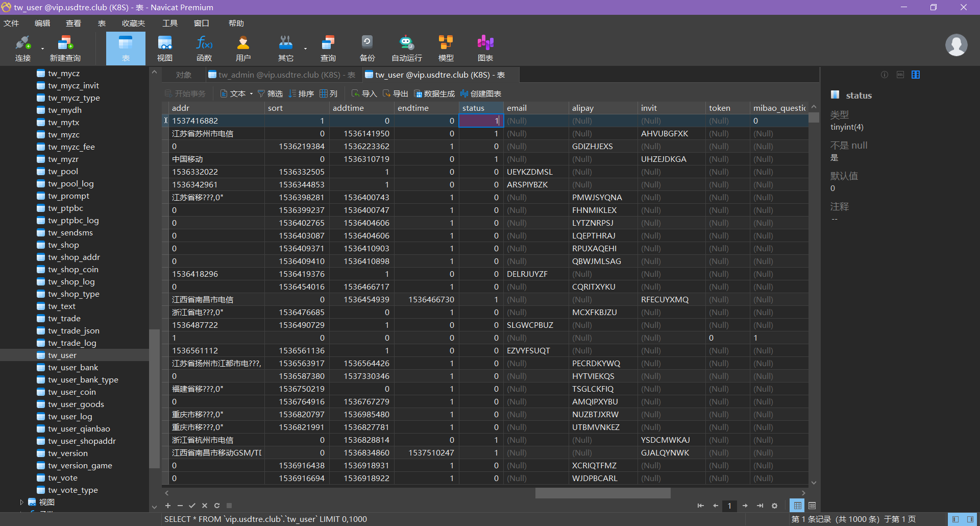Click the horizontal scrollbar thumb of the grid
Image resolution: width=980 pixels, height=526 pixels.
coord(603,493)
